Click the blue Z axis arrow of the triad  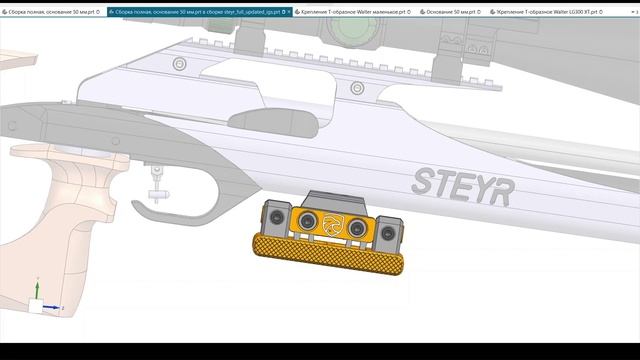click(x=52, y=307)
